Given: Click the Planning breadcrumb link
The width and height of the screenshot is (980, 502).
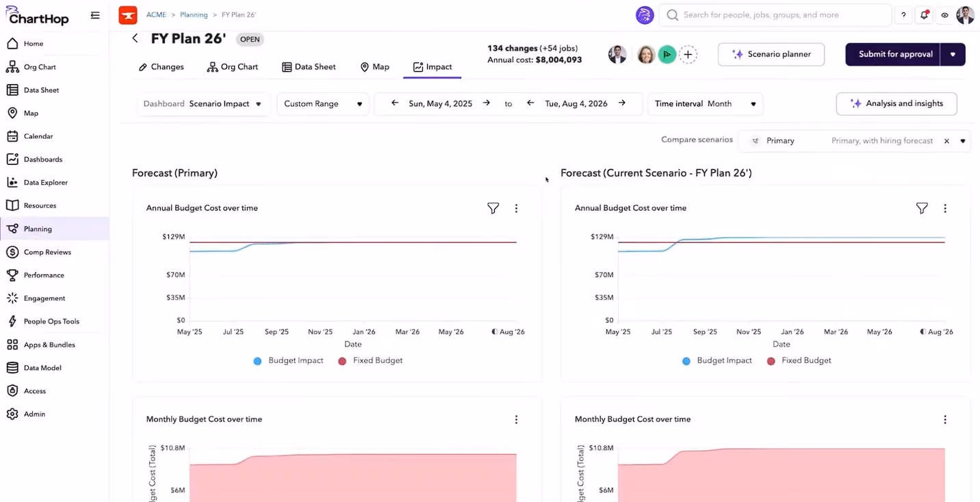Looking at the screenshot, I should 194,15.
